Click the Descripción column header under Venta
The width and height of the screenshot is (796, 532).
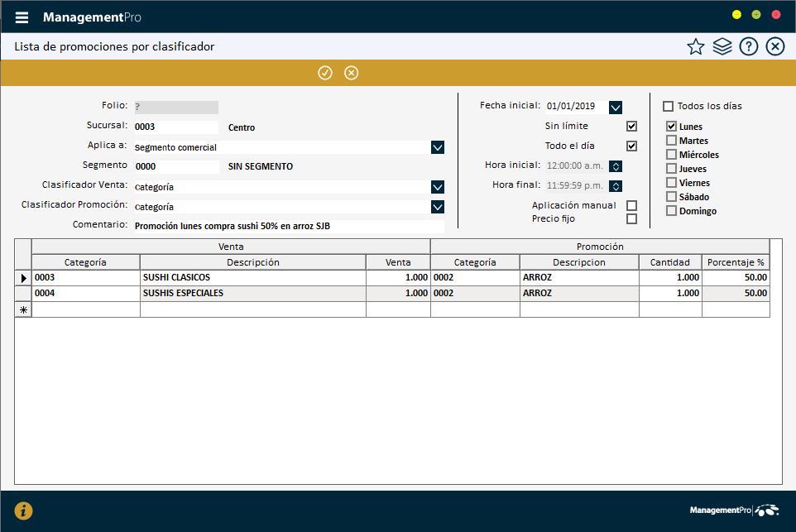pyautogui.click(x=253, y=262)
